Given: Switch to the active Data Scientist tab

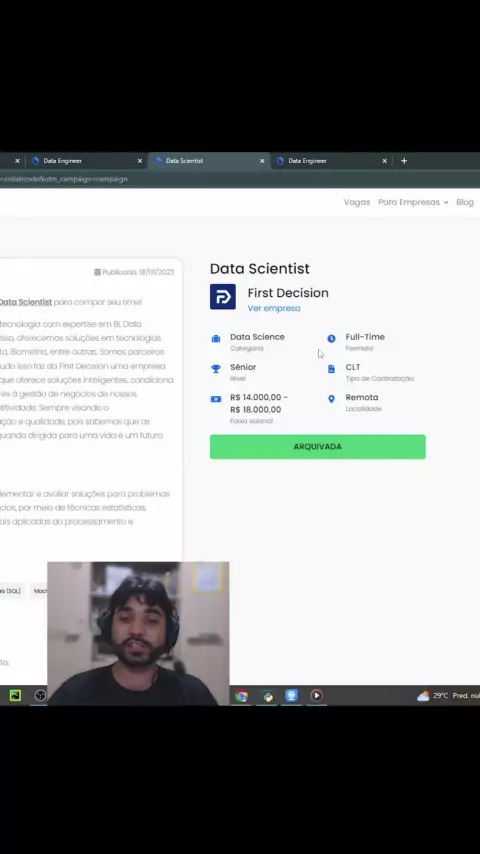Looking at the screenshot, I should [209, 161].
